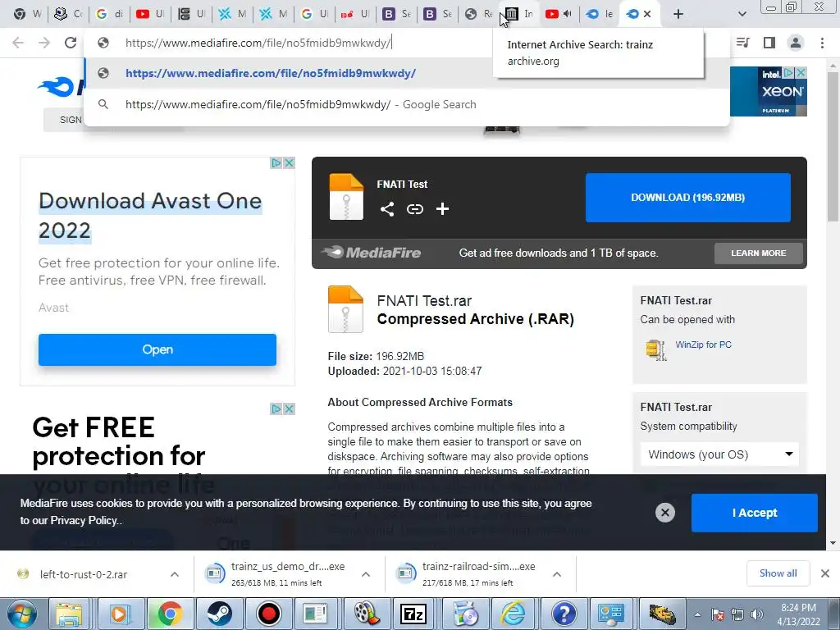Click the share icon under FNATI Test
Screen dimensions: 840x630
(x=387, y=209)
